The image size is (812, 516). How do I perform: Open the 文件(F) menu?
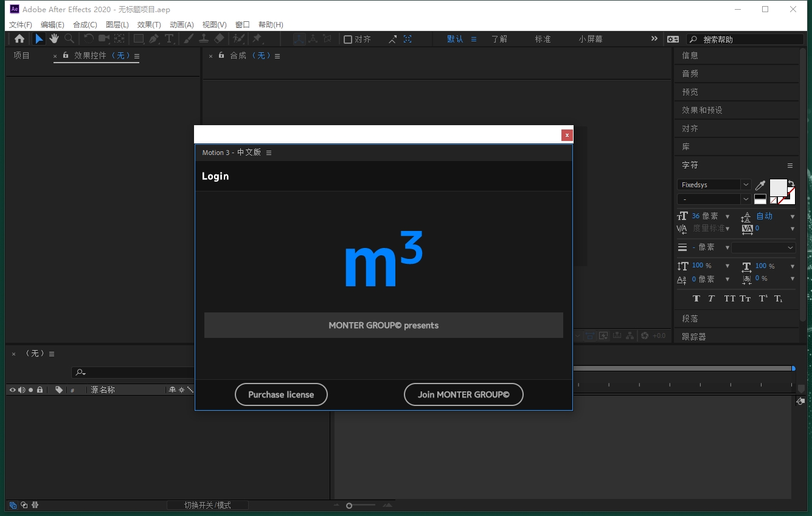coord(21,25)
